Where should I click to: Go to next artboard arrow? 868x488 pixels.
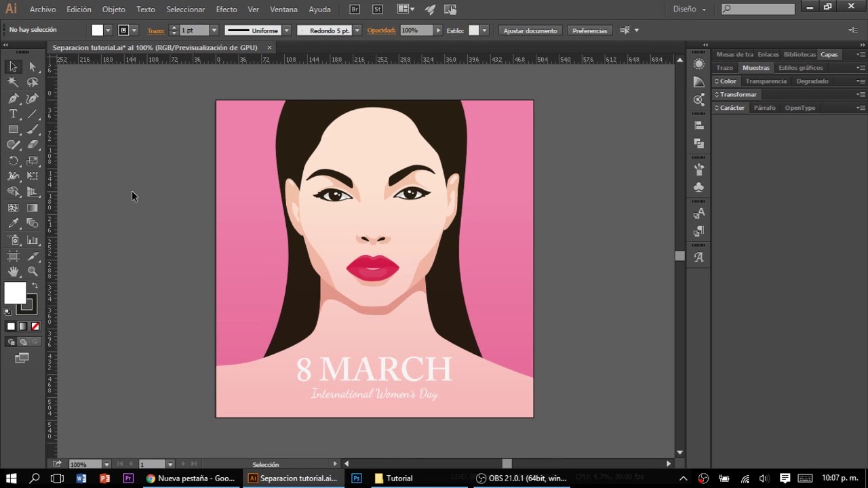(x=183, y=464)
